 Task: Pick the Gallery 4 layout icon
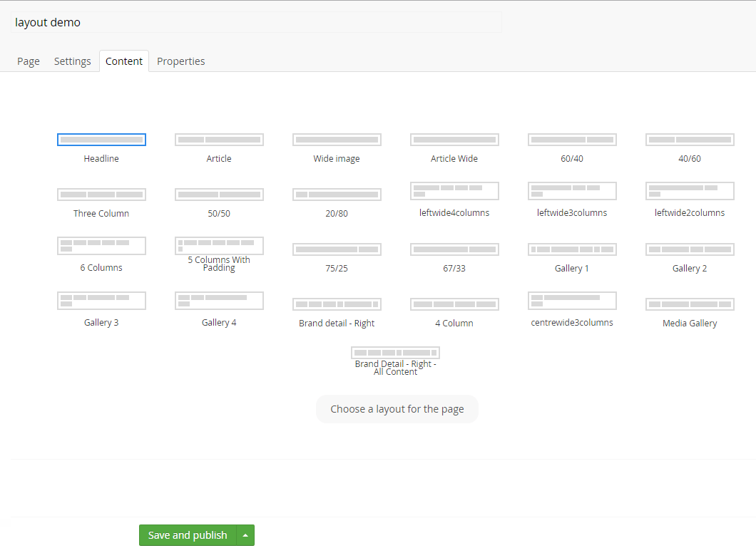click(x=219, y=301)
